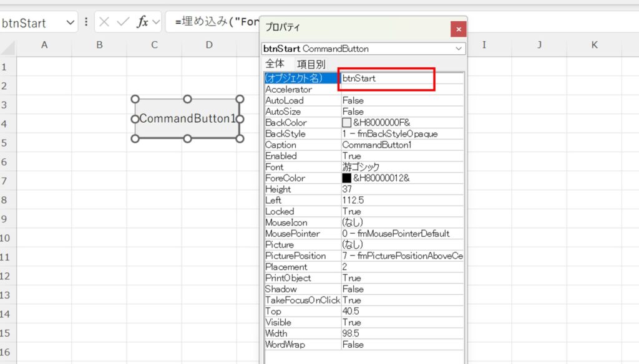Switch to the 項目別 tab
Screen dimensions: 639x364
click(311, 64)
